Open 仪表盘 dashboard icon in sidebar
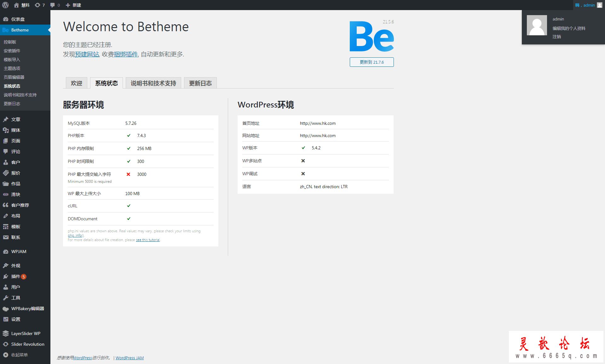Viewport: 605px width, 364px height. [x=6, y=19]
